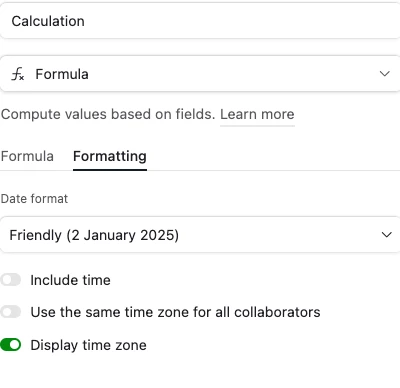Select the Formatting tab
The width and height of the screenshot is (400, 388).
click(x=110, y=156)
